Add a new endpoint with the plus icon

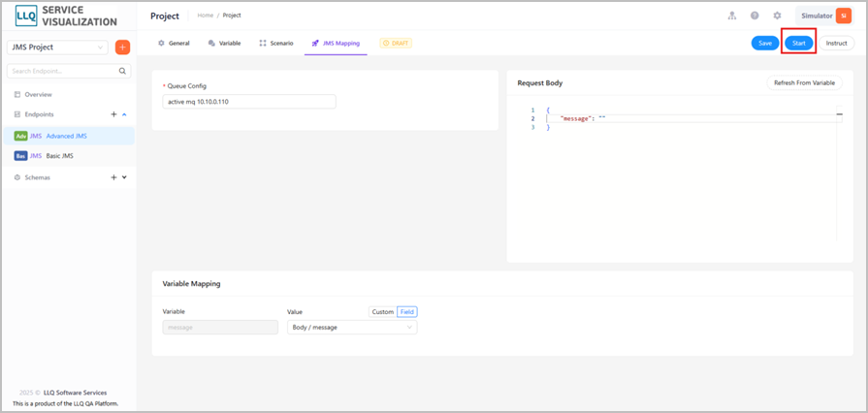113,114
